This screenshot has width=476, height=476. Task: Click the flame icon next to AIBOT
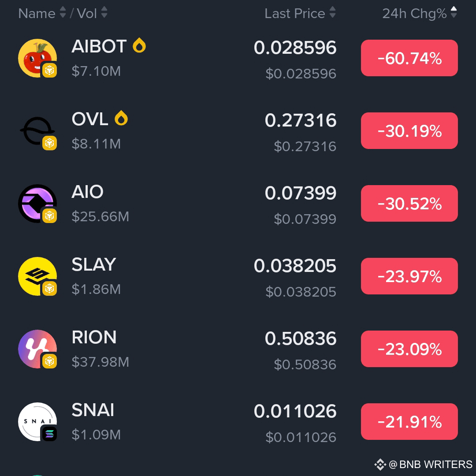click(140, 45)
